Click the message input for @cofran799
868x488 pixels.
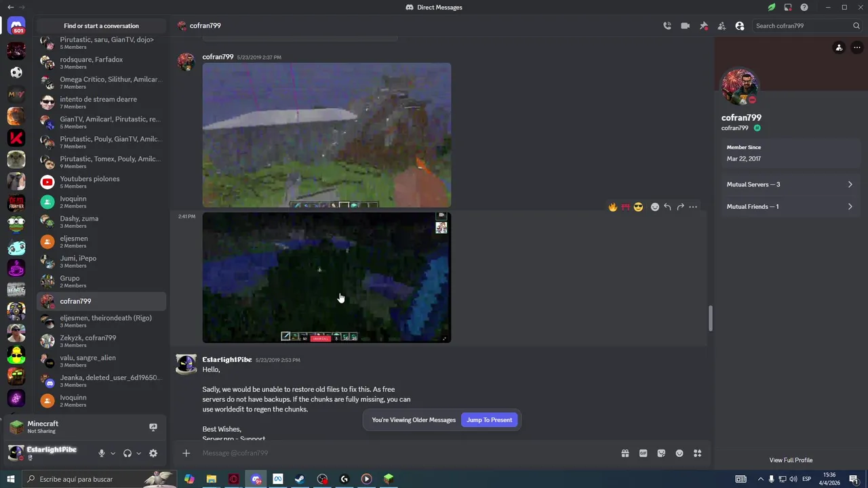(407, 453)
